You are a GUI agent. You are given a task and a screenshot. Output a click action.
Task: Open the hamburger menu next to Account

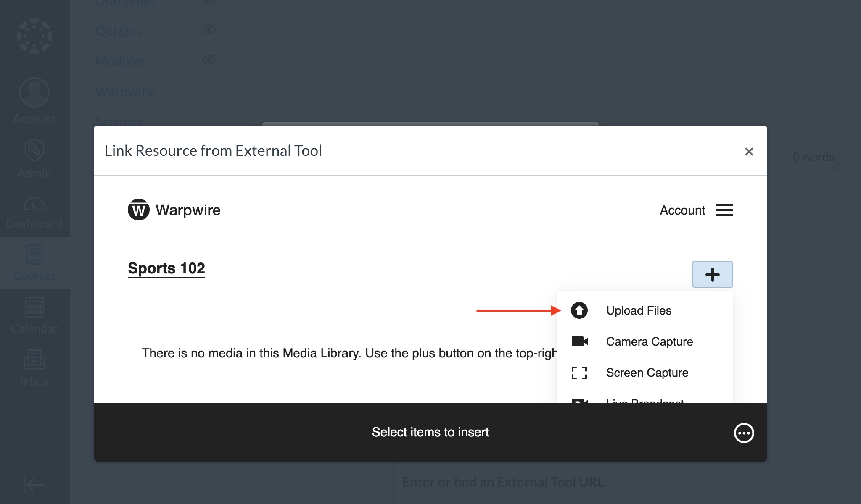(x=724, y=210)
